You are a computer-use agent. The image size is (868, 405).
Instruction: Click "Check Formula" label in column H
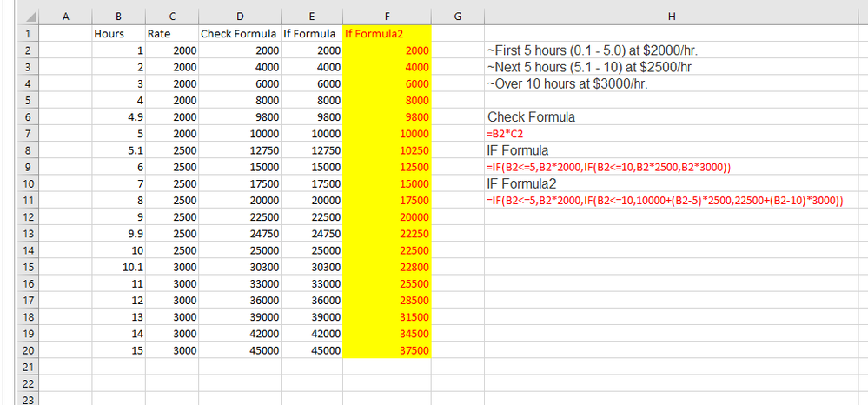click(531, 117)
